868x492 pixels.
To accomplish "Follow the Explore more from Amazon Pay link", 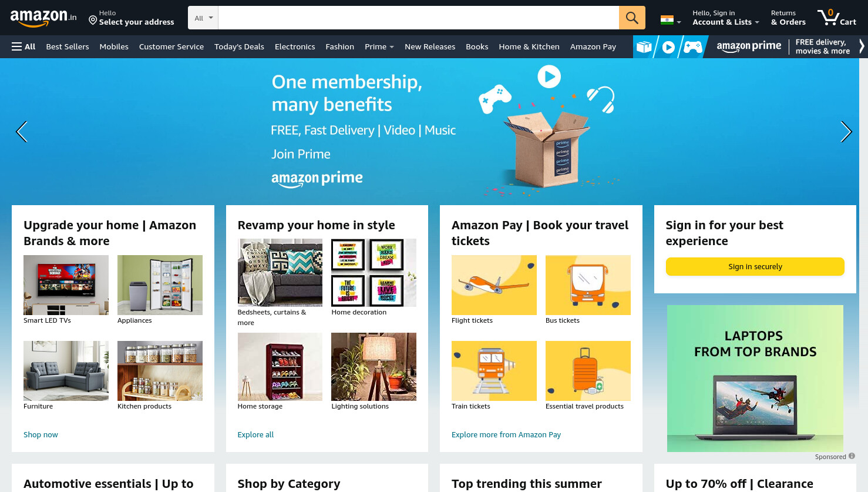I will (x=506, y=434).
